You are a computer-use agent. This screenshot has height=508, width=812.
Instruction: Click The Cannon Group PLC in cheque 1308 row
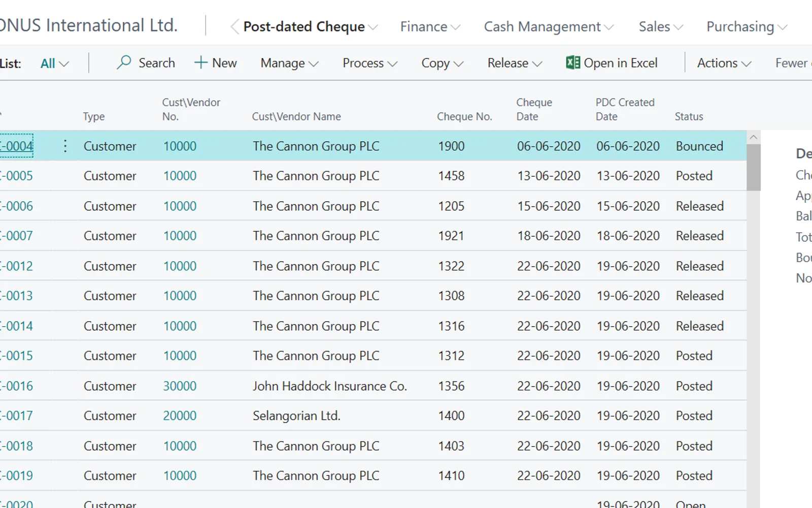coord(316,296)
